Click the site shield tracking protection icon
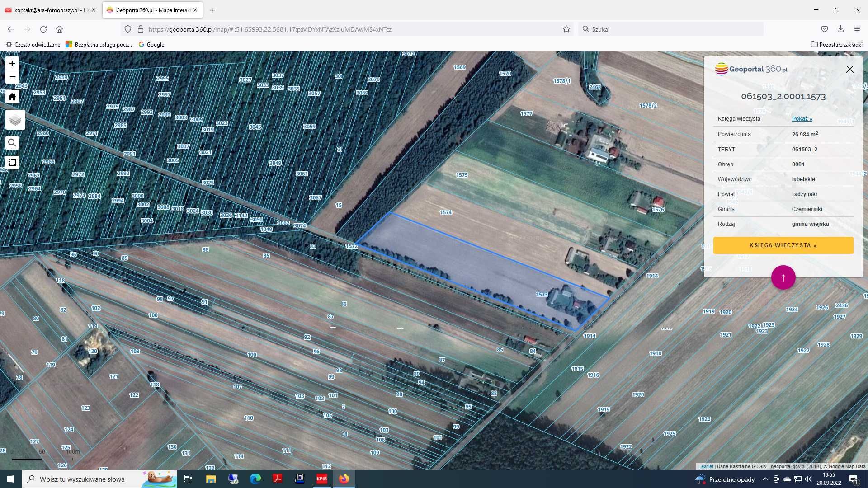 [x=128, y=29]
